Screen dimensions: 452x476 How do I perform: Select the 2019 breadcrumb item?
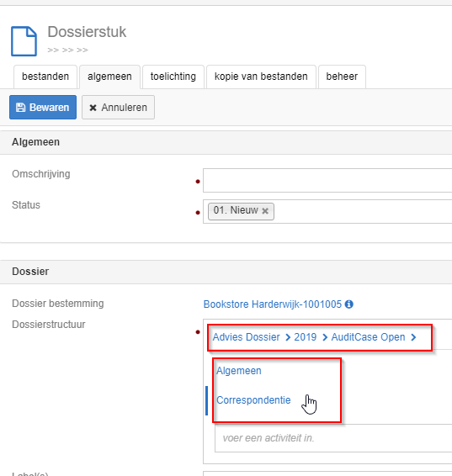tap(306, 337)
